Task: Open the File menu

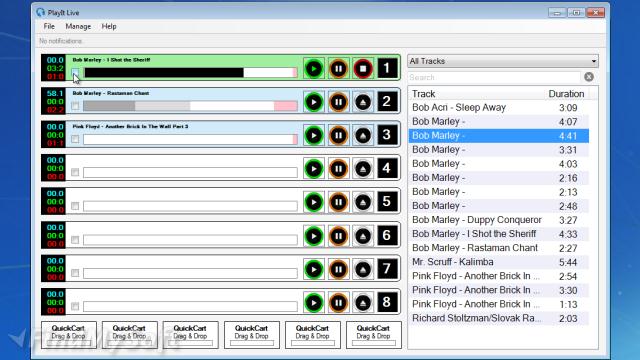Action: click(x=49, y=27)
